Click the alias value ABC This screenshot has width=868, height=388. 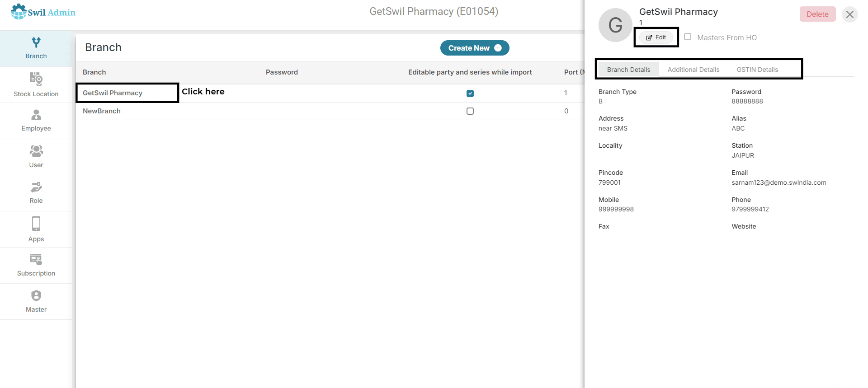pos(738,128)
